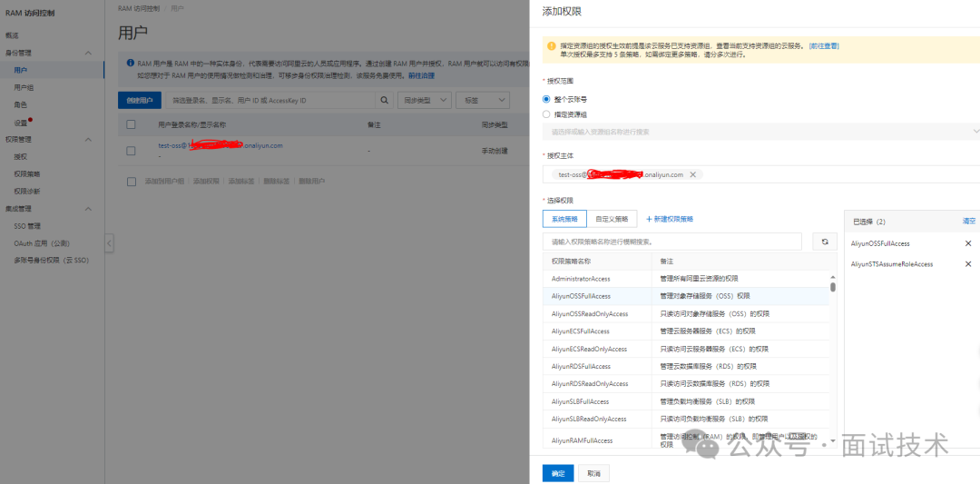Click add to user group bulk action

[164, 182]
